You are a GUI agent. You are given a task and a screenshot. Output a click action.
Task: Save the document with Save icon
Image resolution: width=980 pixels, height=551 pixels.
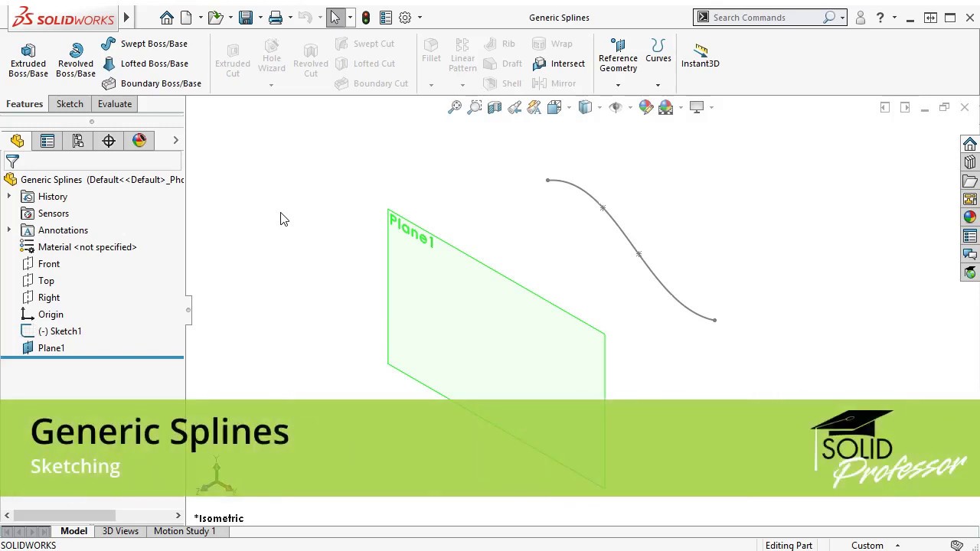click(x=246, y=17)
